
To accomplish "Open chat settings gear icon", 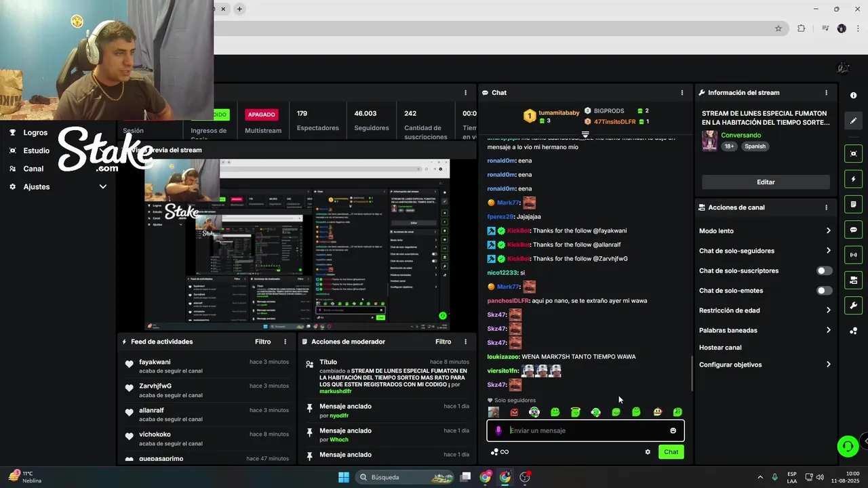I will (648, 452).
